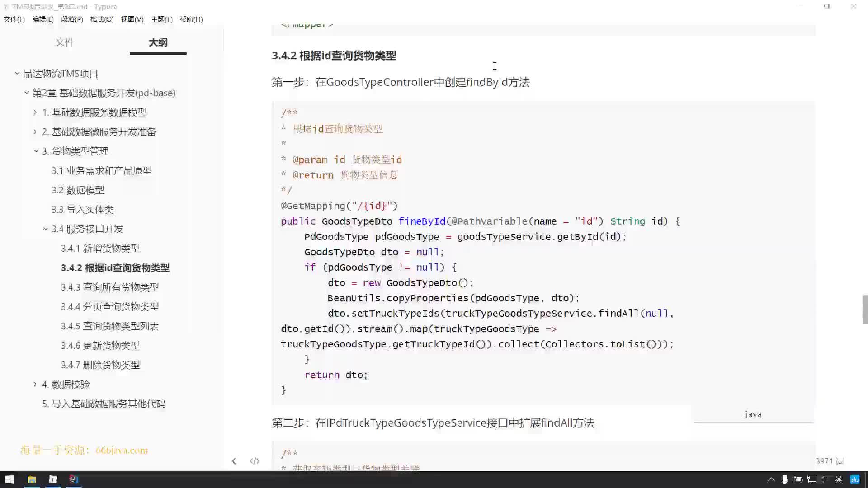Screen dimensions: 868x488
Task: Go to 3.1 业务需求和产品原型 heading
Action: [x=101, y=170]
